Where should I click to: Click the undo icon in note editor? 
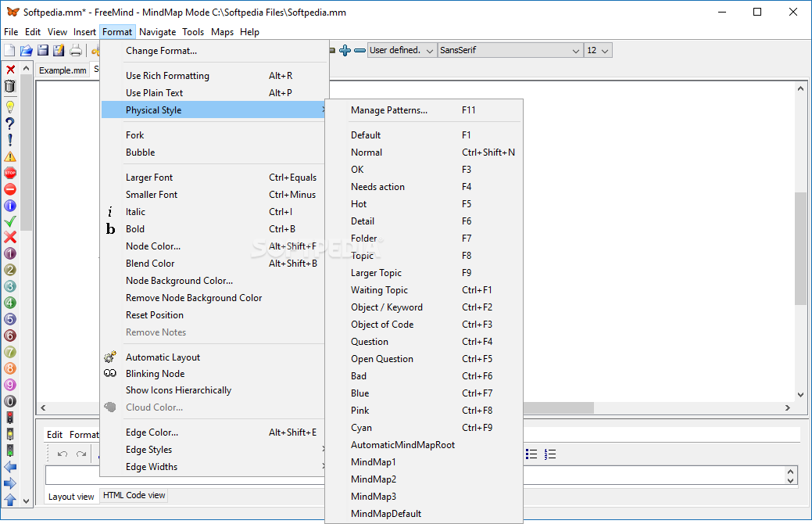63,454
